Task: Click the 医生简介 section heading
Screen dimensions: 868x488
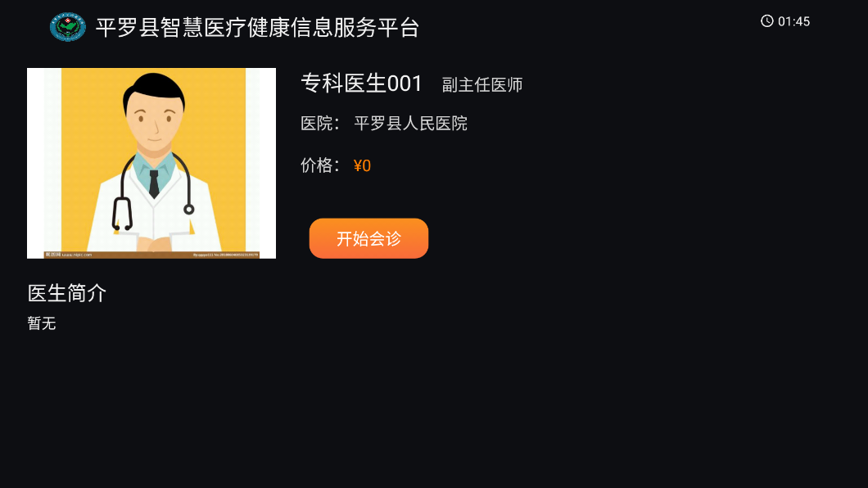Action: pos(67,293)
